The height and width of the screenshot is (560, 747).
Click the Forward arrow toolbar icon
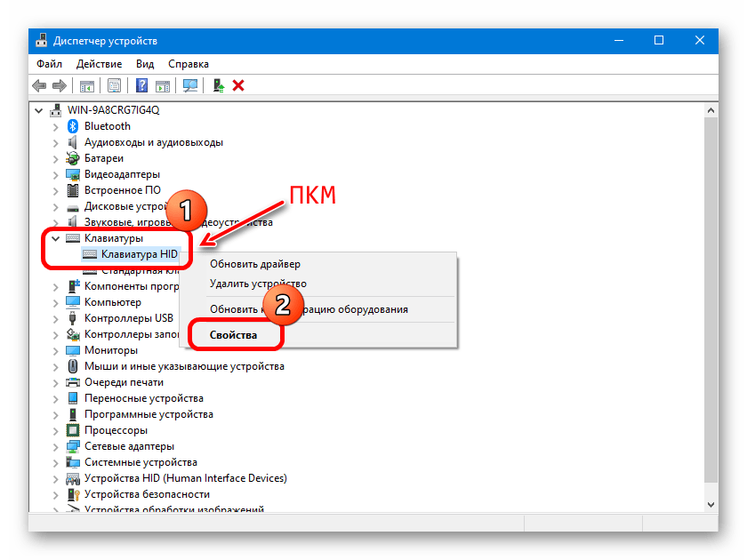59,85
